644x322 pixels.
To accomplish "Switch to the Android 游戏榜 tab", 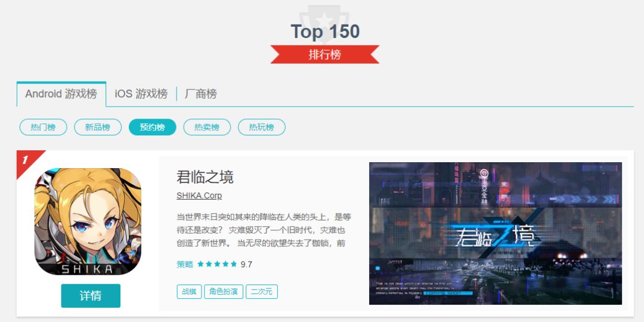I will coord(61,94).
